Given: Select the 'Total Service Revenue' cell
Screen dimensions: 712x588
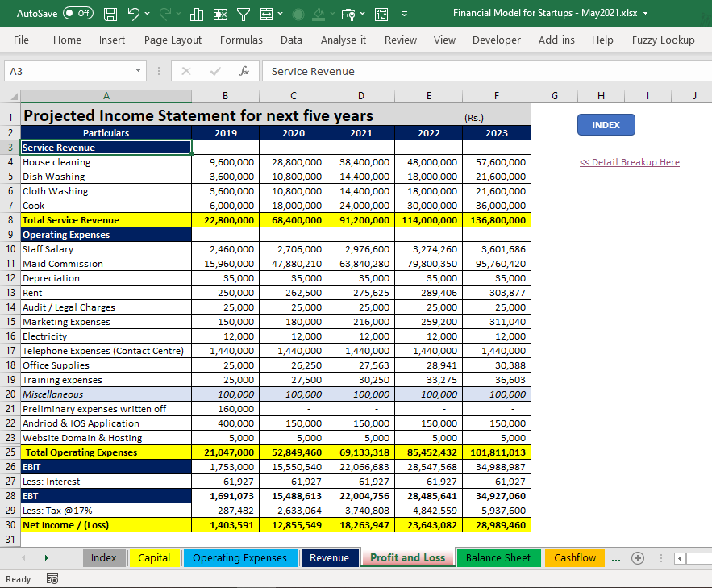Looking at the screenshot, I should tap(106, 220).
